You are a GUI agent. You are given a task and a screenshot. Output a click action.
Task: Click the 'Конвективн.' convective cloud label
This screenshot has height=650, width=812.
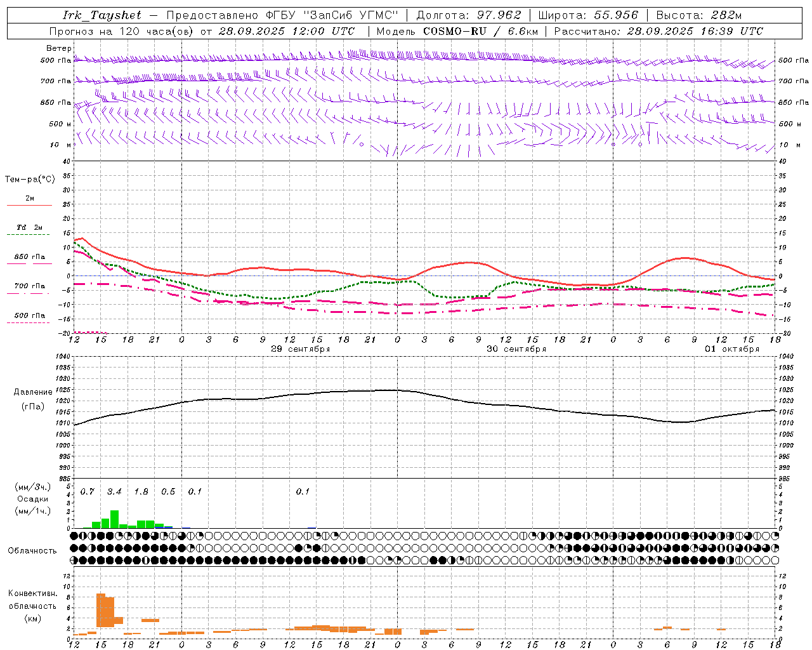click(33, 594)
